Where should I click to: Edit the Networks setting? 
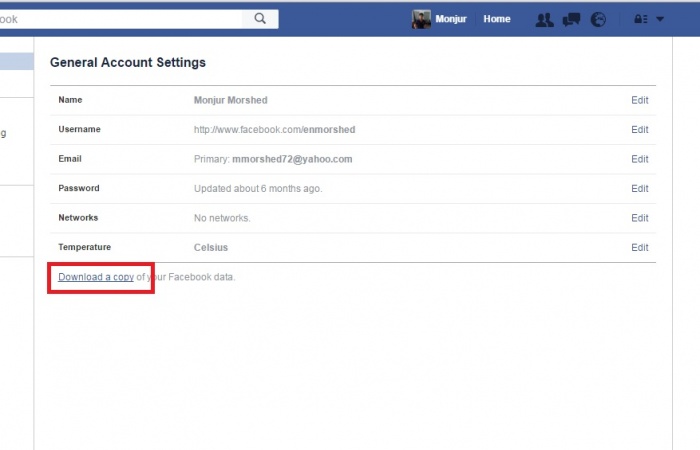[639, 218]
